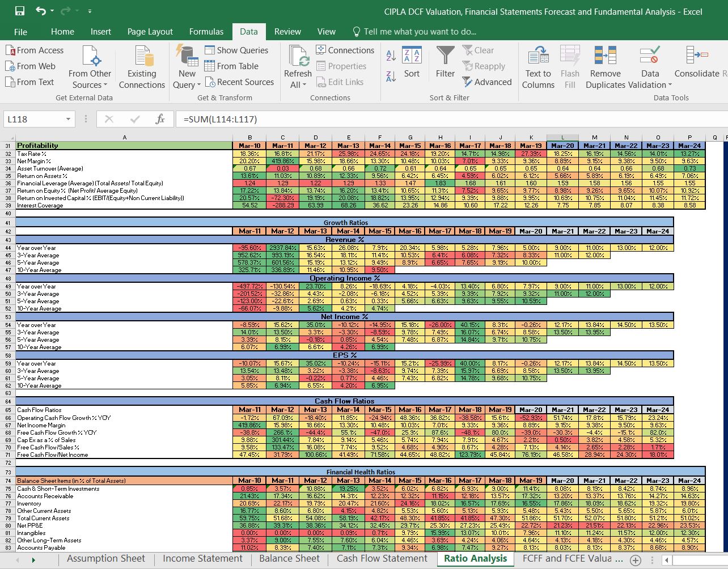Sort Z to A descending
The height and width of the screenshot is (569, 728).
click(391, 77)
